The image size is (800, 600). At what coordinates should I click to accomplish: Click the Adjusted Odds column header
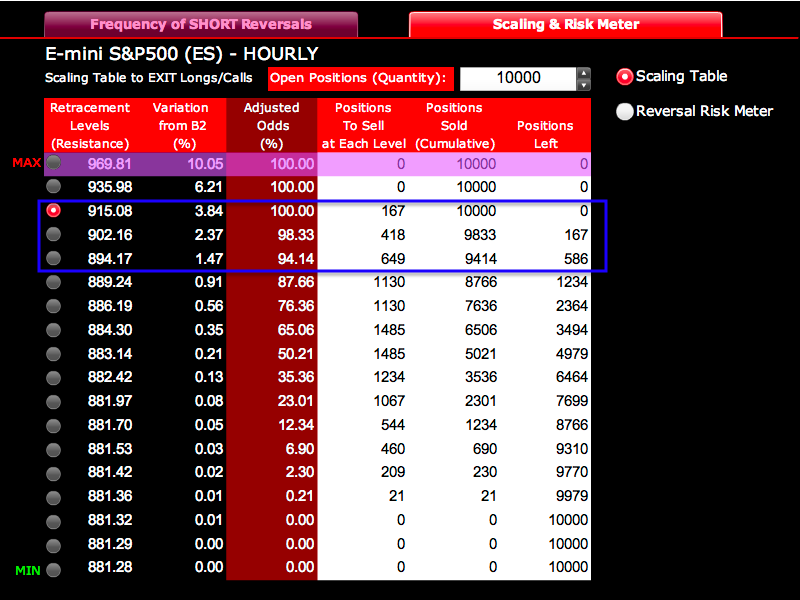[x=272, y=125]
